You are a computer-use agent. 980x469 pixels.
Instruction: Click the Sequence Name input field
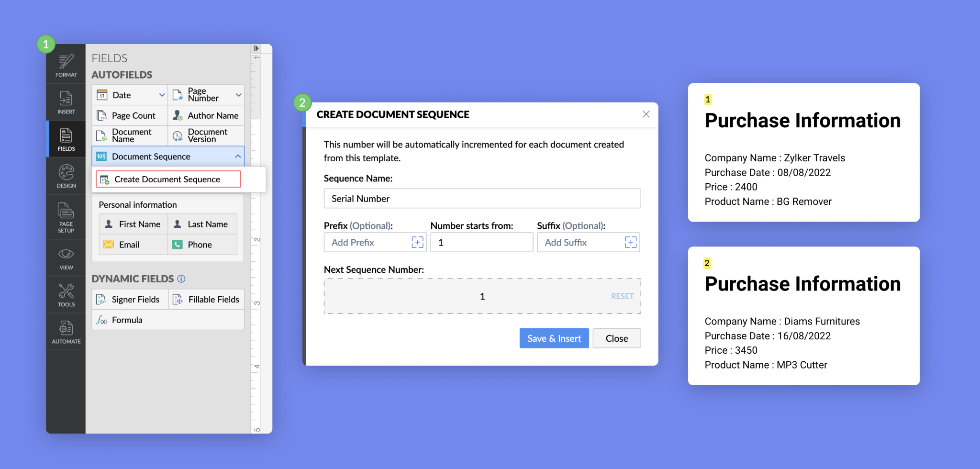click(482, 199)
